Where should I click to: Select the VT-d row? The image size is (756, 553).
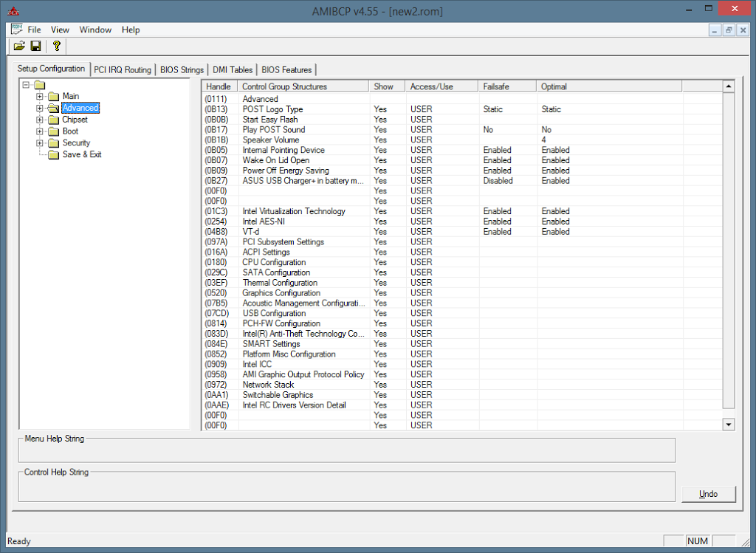click(462, 231)
